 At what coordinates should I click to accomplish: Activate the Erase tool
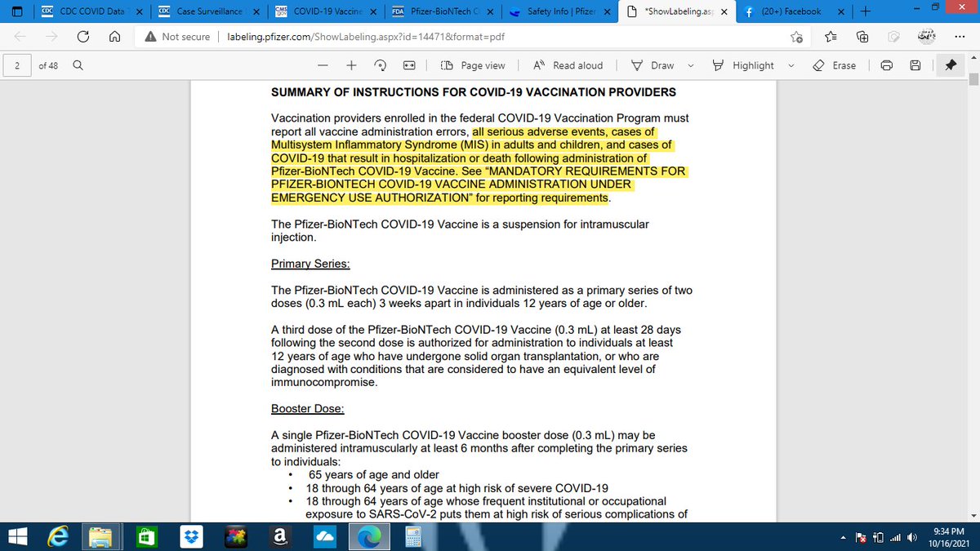tap(835, 65)
